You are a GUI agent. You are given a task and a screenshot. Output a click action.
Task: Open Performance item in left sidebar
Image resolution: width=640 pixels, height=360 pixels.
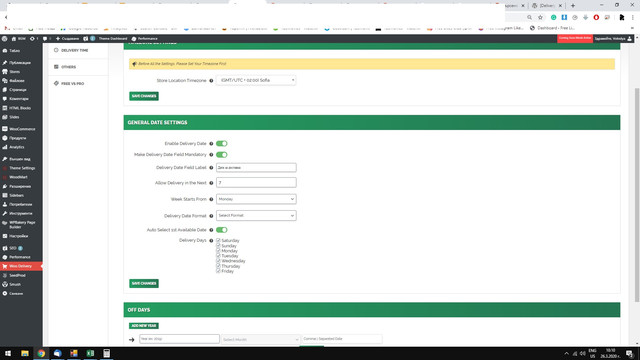tap(21, 257)
